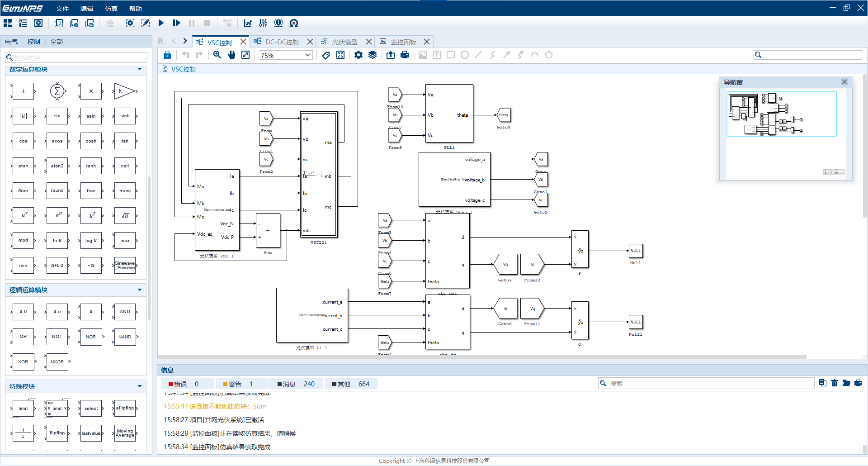
Task: Click the warning message 该画板不能创建模块: Sum
Action: 215,406
